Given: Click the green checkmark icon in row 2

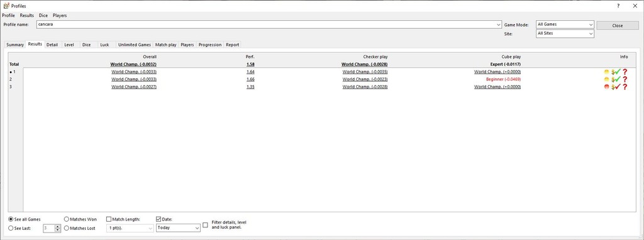Looking at the screenshot, I should pos(618,79).
